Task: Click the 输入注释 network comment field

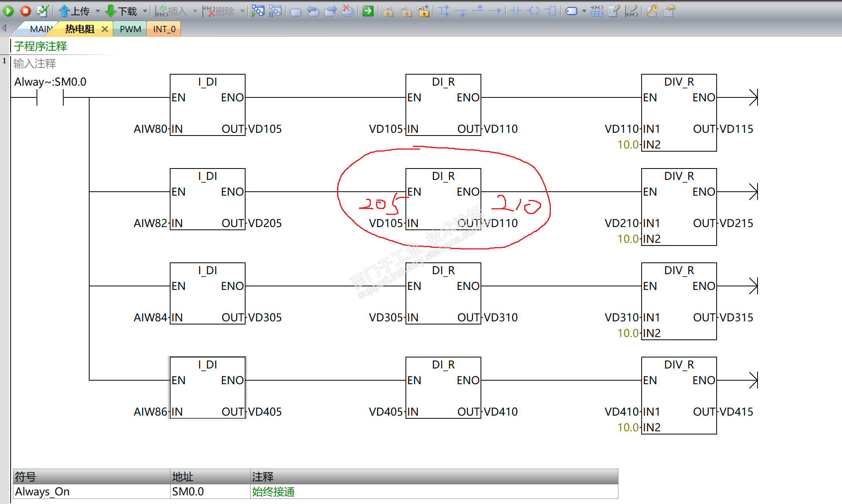Action: click(35, 64)
